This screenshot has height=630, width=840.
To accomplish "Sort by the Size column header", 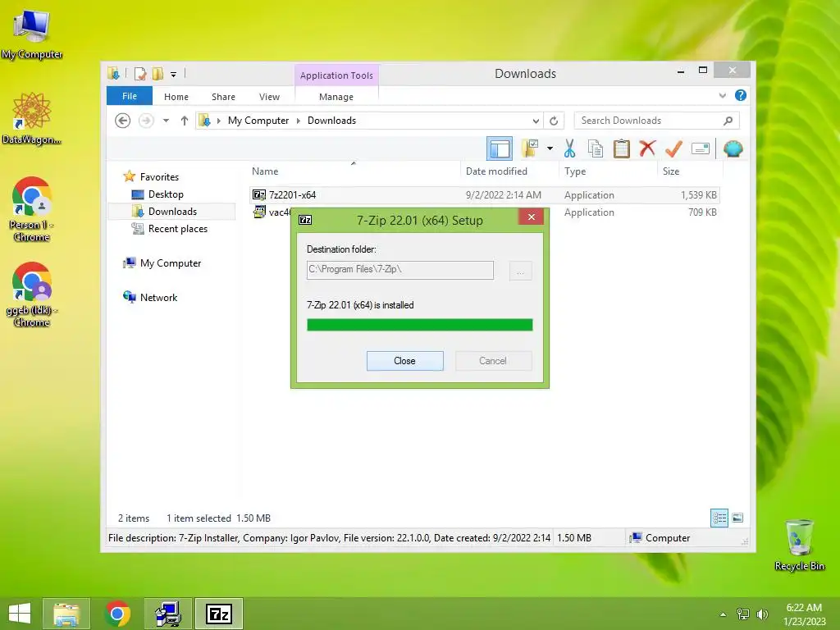I will click(x=671, y=171).
